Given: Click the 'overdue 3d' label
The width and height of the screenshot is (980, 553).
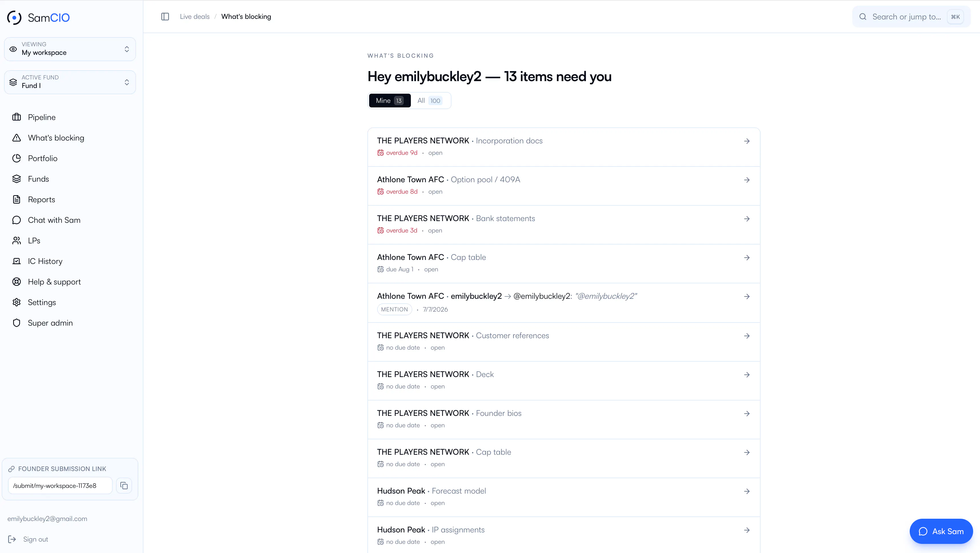Looking at the screenshot, I should 402,231.
